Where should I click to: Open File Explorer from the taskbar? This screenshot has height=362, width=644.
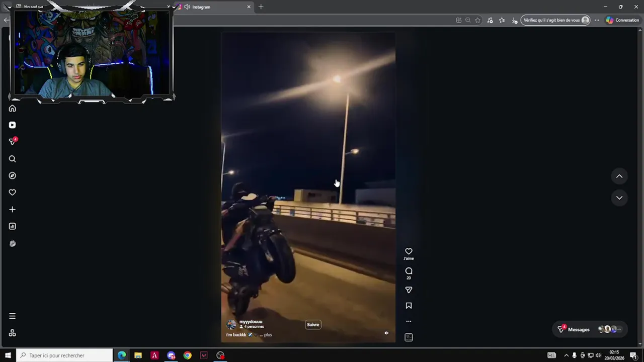(x=138, y=355)
